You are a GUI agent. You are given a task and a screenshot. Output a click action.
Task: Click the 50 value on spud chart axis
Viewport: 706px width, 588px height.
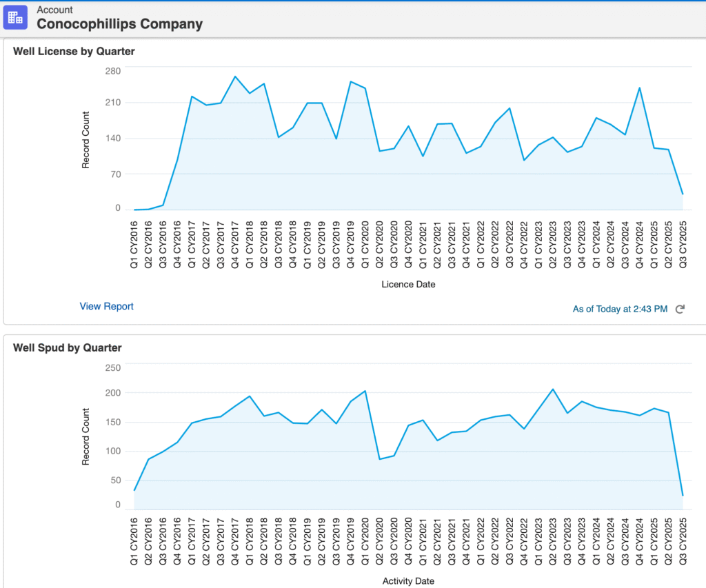(116, 480)
